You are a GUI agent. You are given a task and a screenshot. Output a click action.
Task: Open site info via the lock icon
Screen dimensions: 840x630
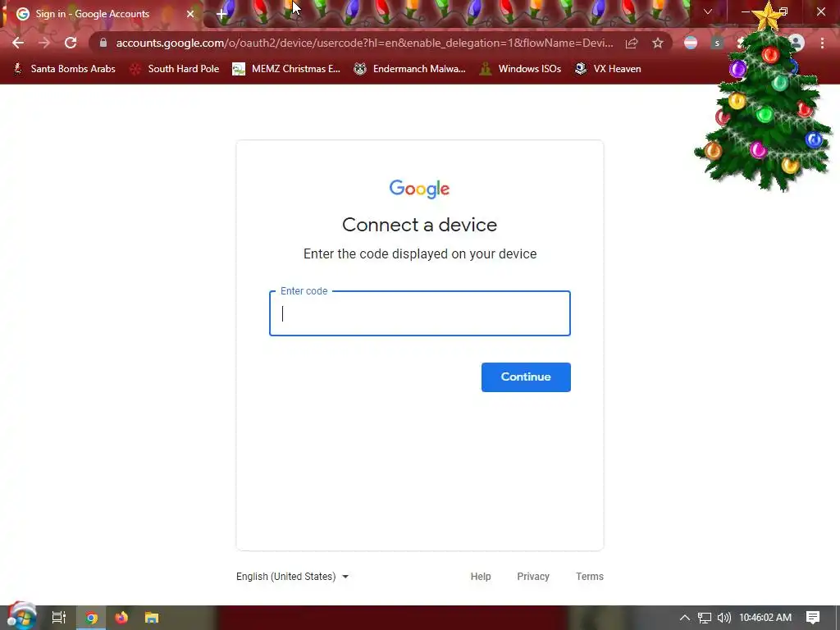click(x=103, y=43)
